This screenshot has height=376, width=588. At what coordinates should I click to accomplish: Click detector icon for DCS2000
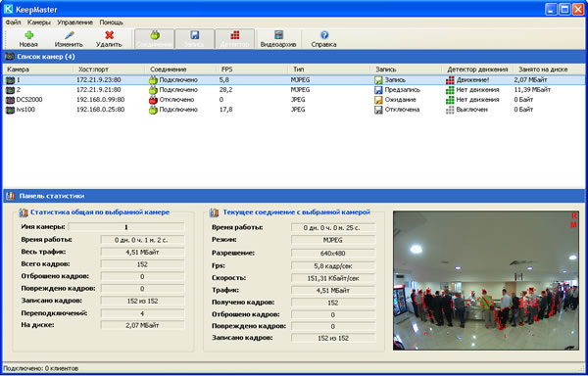450,100
